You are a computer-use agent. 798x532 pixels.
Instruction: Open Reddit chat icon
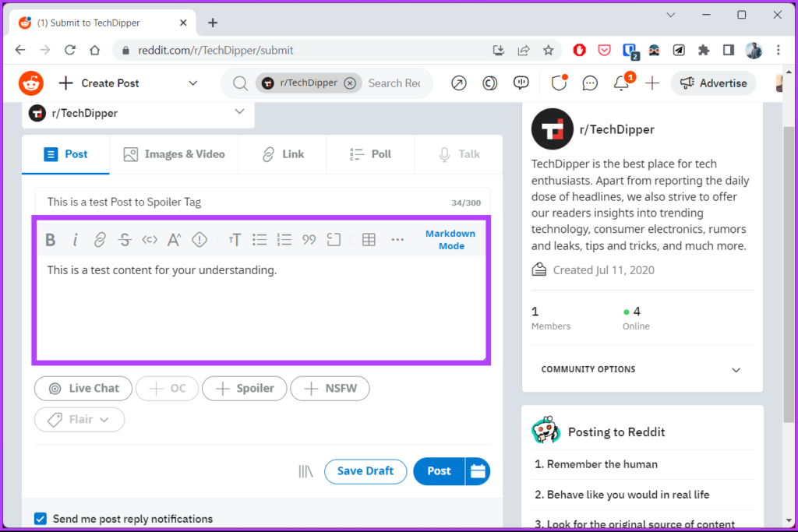coord(590,83)
